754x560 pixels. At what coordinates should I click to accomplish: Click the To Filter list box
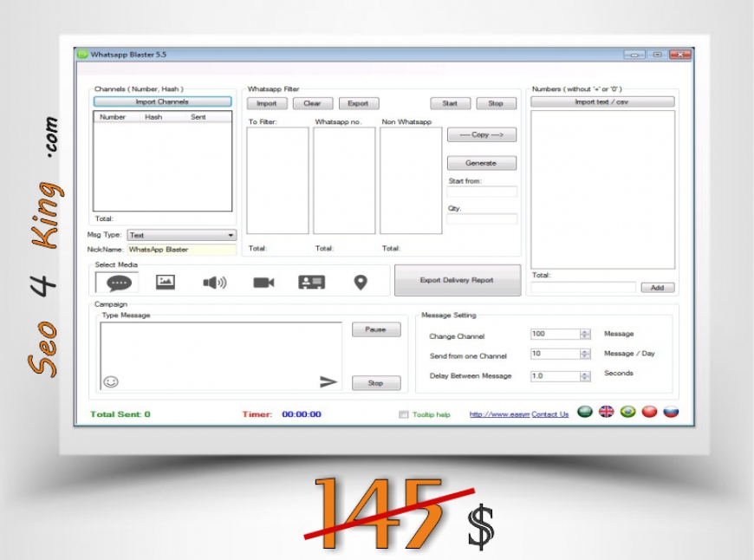click(277, 180)
